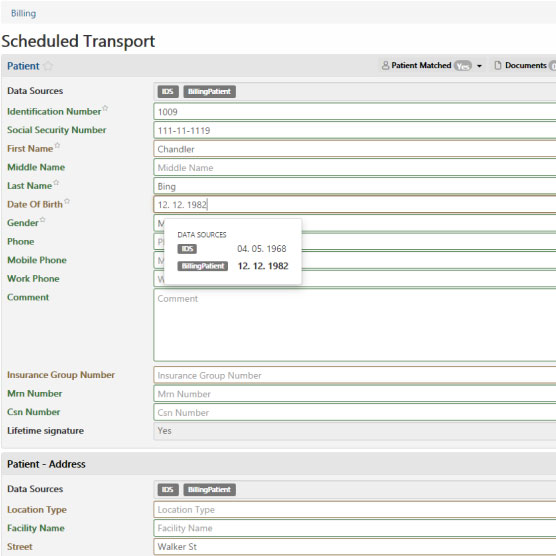Choose the 04. 05. 1968 date value
Viewport: 556px width, 556px height.
(x=262, y=249)
